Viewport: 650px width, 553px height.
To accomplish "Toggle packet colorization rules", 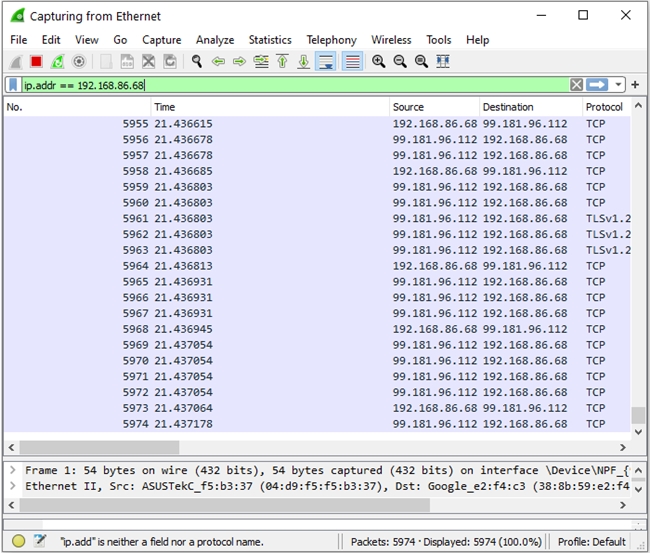I will (x=352, y=62).
